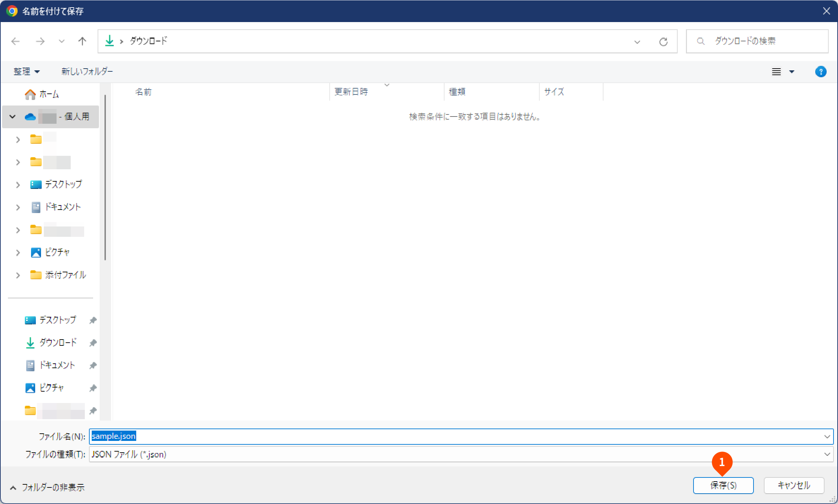This screenshot has height=504, width=838.
Task: Open the ファイルの種類 JSON combo box
Action: tap(461, 454)
